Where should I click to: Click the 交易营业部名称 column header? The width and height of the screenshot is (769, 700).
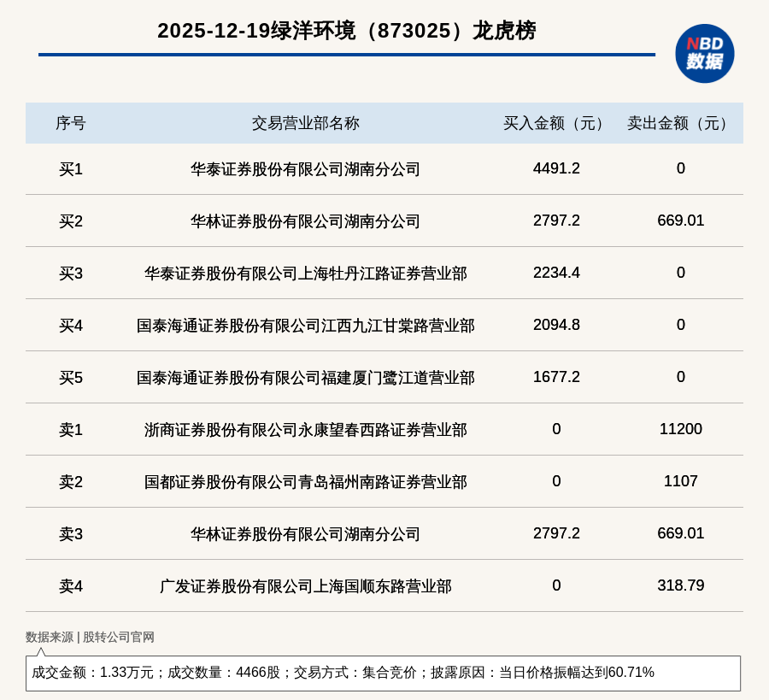coord(305,123)
